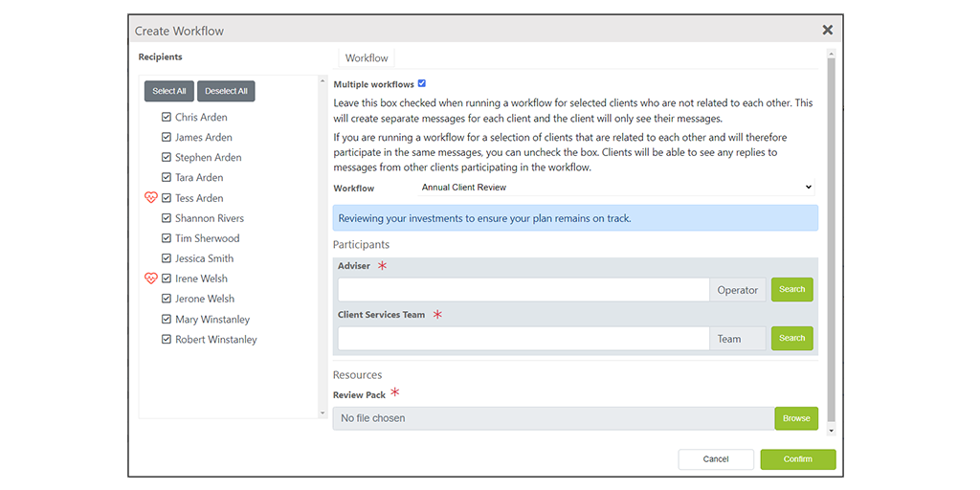Deselect the Tess Arden checkbox
The image size is (980, 490).
coord(167,198)
